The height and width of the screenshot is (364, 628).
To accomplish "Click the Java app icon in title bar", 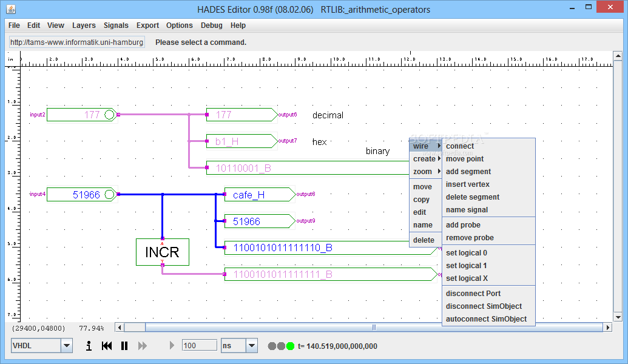I will (x=11, y=9).
